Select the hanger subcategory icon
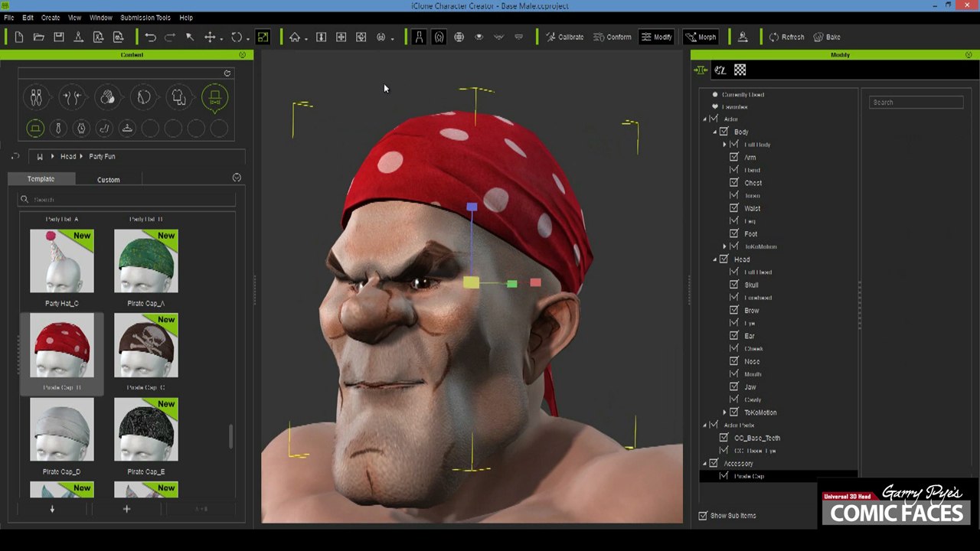 pyautogui.click(x=127, y=129)
